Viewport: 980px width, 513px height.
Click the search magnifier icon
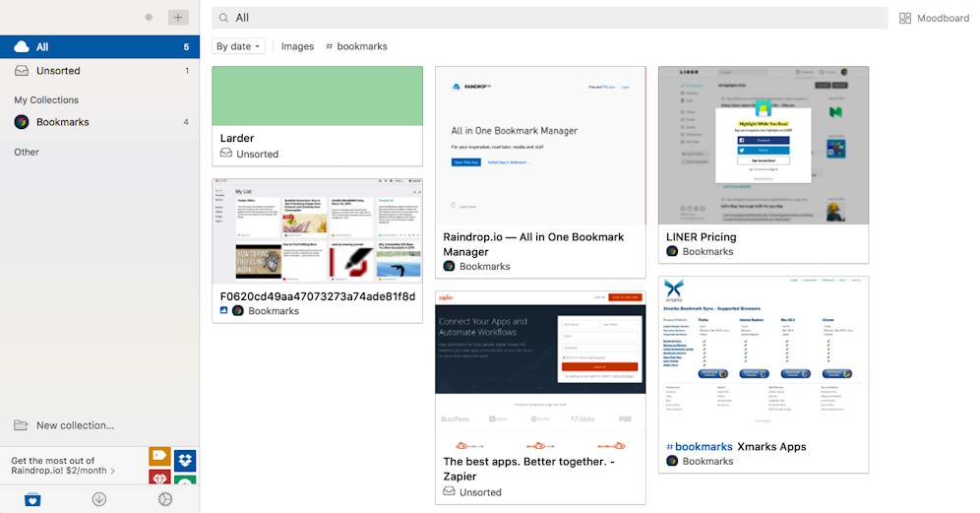coord(223,18)
